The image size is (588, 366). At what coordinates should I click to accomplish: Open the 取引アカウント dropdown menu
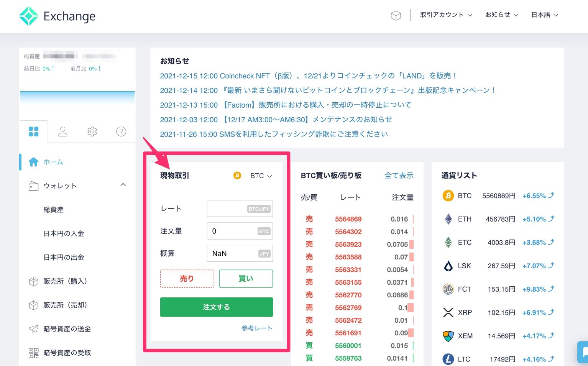446,15
